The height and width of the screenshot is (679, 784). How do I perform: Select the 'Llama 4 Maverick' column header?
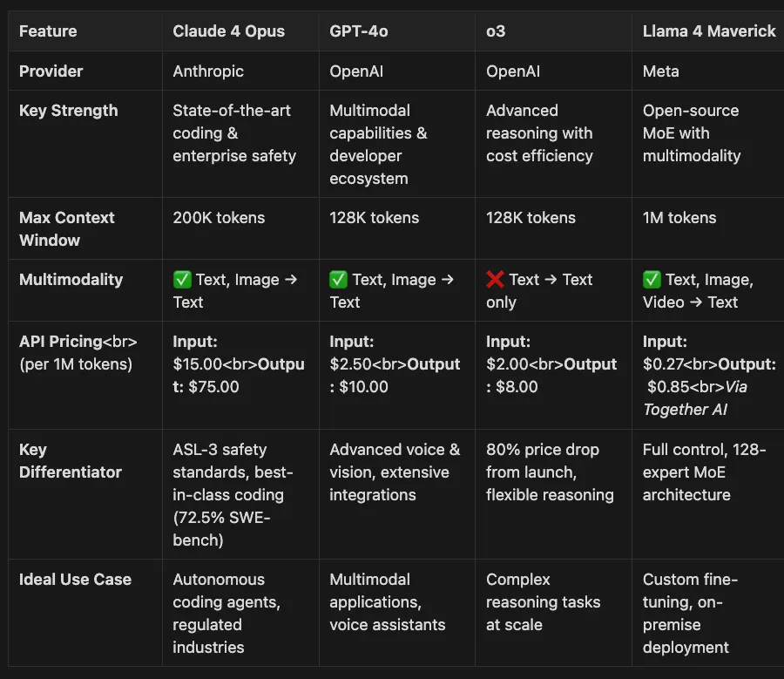[709, 31]
